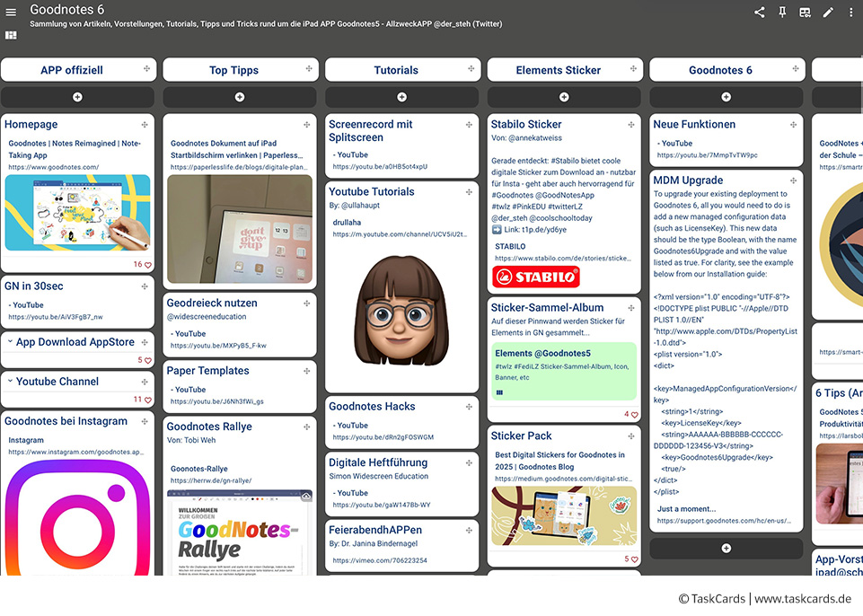Click move handle on Stabilo Sticker card
Image resolution: width=863 pixels, height=616 pixels.
[631, 125]
